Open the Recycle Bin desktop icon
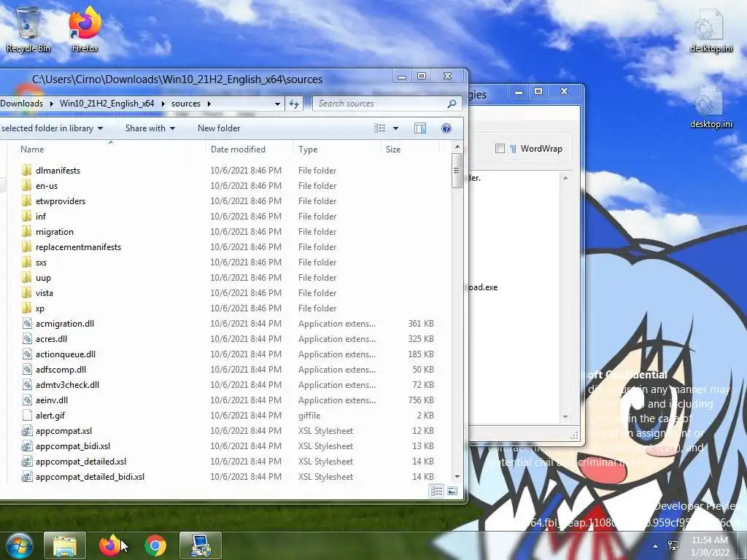This screenshot has height=560, width=747. [28, 28]
